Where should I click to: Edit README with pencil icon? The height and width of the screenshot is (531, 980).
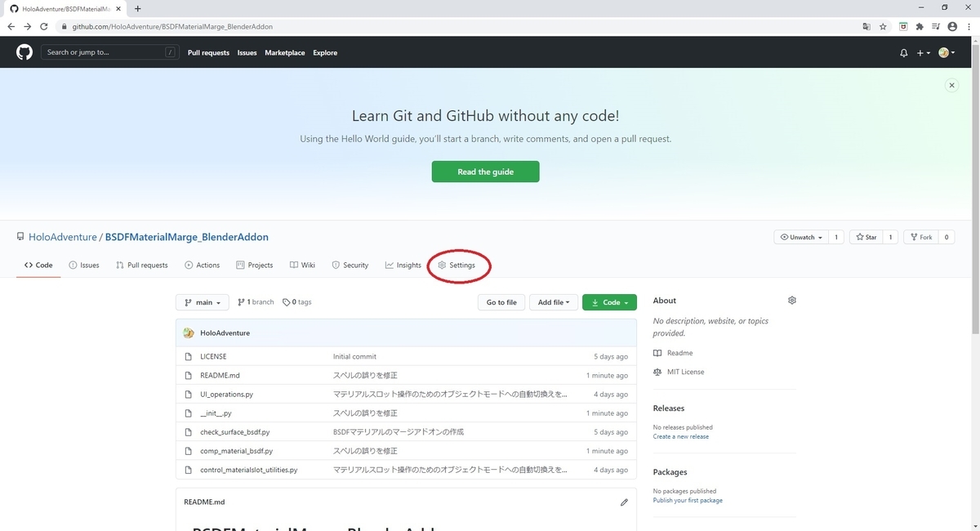click(x=624, y=502)
